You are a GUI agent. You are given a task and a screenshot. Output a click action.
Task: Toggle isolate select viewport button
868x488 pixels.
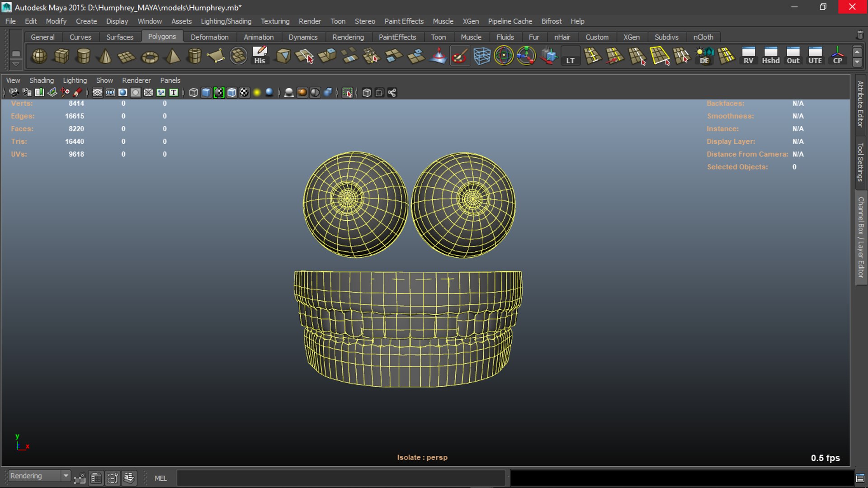point(347,93)
